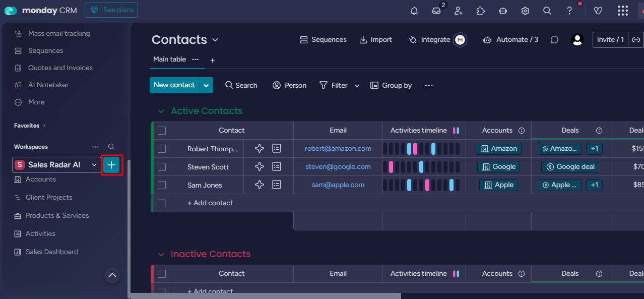This screenshot has width=644, height=299.
Task: Click the search magnifier in top bar
Action: tap(547, 11)
